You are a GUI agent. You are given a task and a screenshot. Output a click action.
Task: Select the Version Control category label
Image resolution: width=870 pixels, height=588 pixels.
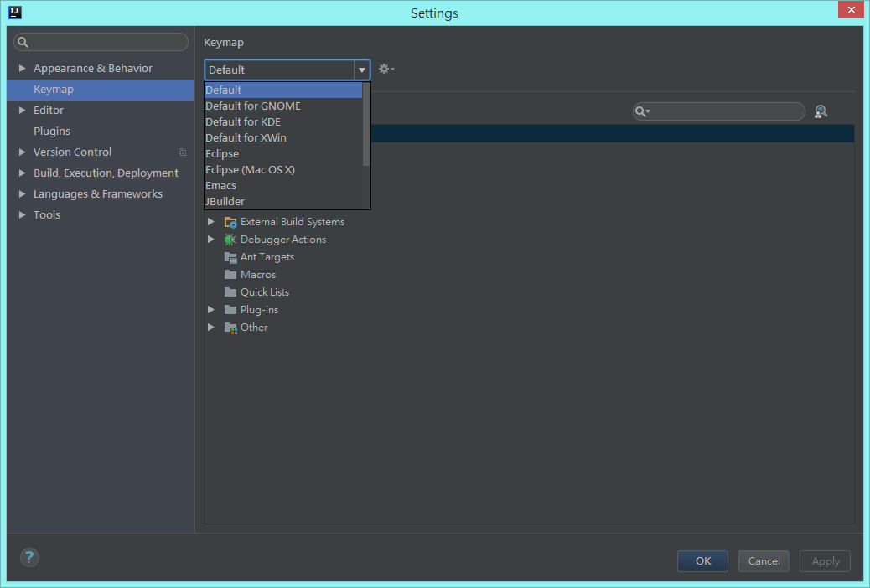[x=72, y=152]
